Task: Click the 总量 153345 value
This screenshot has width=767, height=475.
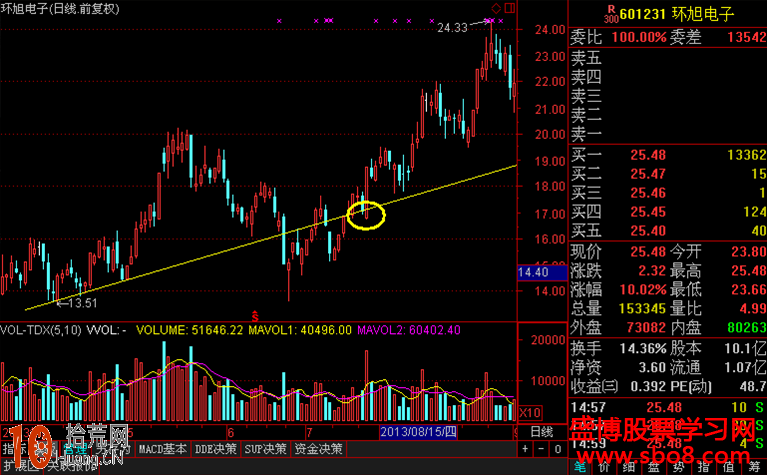Action: point(642,309)
